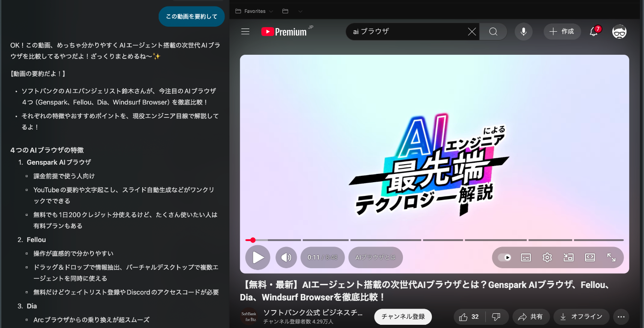
Task: Open ソフトバンク公式 channel name link
Action: click(313, 313)
